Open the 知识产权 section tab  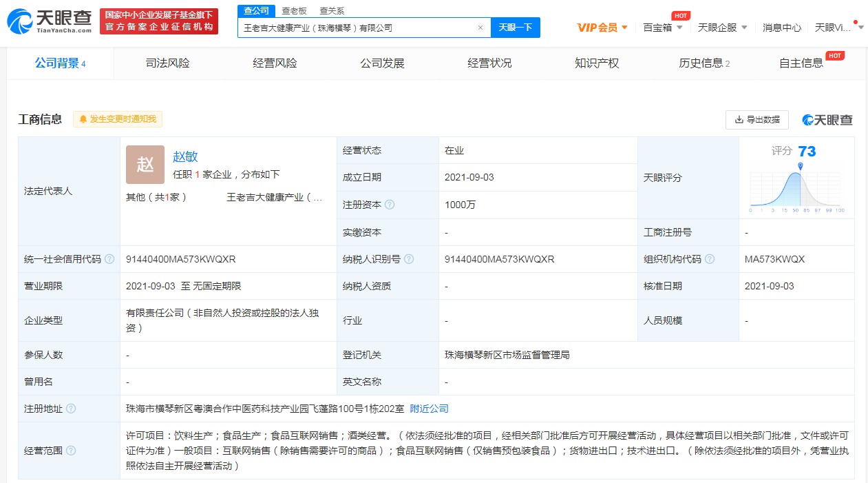(x=597, y=63)
